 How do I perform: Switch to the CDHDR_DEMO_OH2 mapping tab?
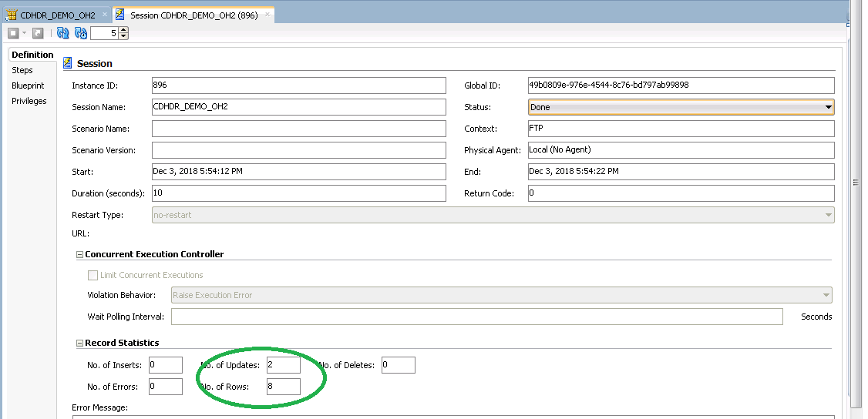point(58,15)
